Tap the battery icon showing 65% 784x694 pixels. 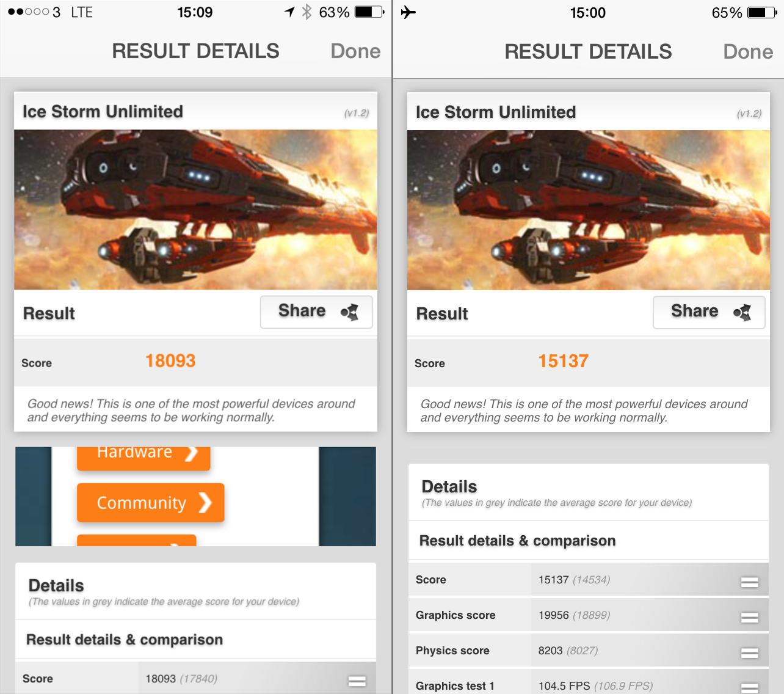(762, 12)
